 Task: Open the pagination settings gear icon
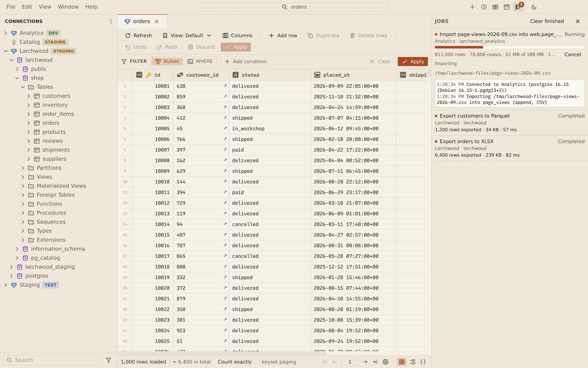point(385,362)
